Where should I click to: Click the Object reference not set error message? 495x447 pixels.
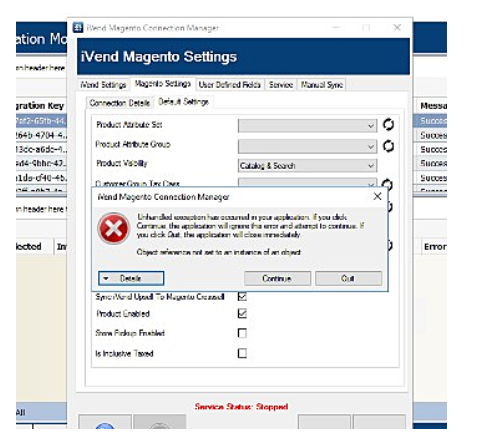(x=219, y=252)
